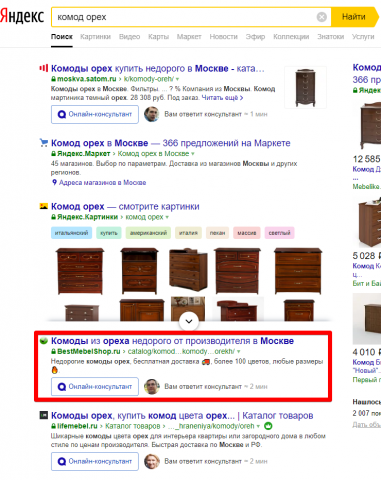Click the green badge icon after lifemebel URL
381x480 pixels.
pos(268,426)
